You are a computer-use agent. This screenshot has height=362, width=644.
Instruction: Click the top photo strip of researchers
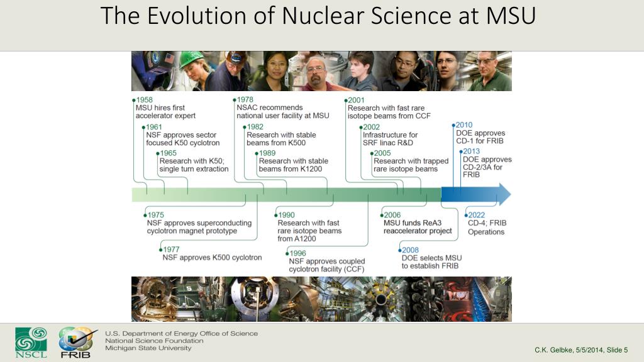point(321,71)
